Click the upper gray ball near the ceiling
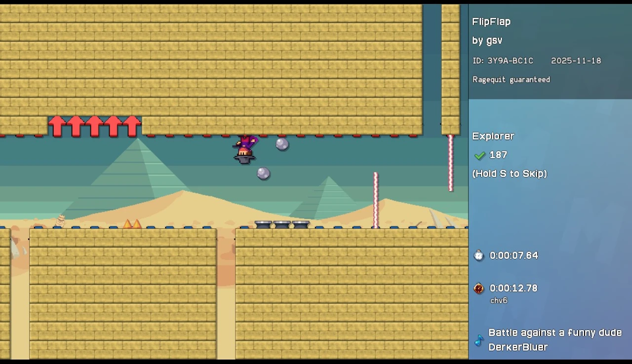Image resolution: width=632 pixels, height=364 pixels. click(282, 144)
